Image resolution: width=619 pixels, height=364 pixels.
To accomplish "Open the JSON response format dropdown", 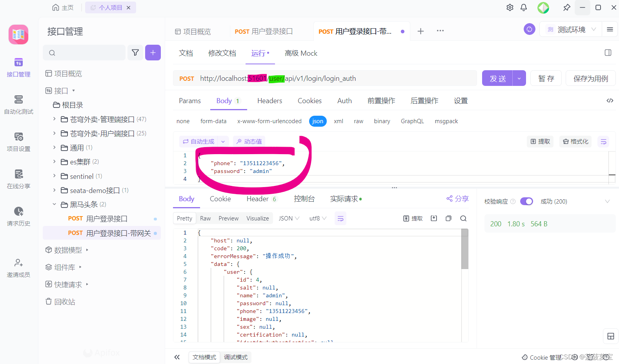I will click(289, 218).
